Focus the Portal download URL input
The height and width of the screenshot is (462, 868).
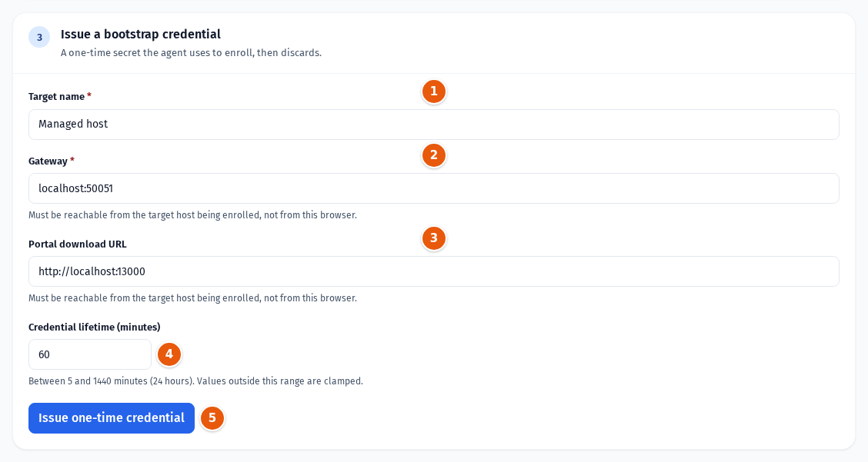tap(434, 271)
